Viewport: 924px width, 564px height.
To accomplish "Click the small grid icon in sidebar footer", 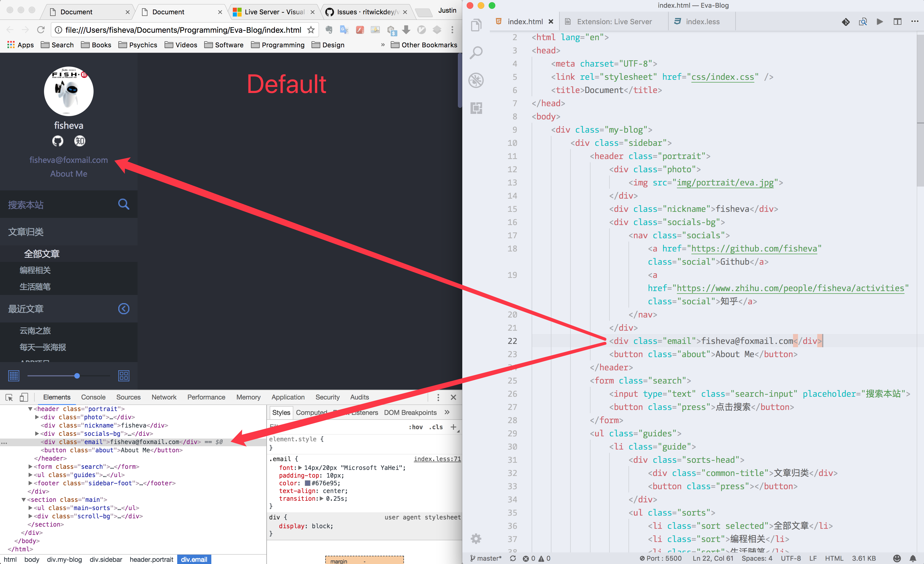I will coord(14,375).
